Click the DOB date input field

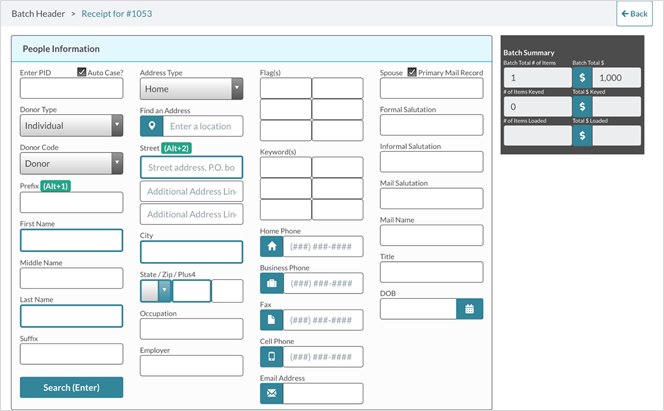click(418, 309)
